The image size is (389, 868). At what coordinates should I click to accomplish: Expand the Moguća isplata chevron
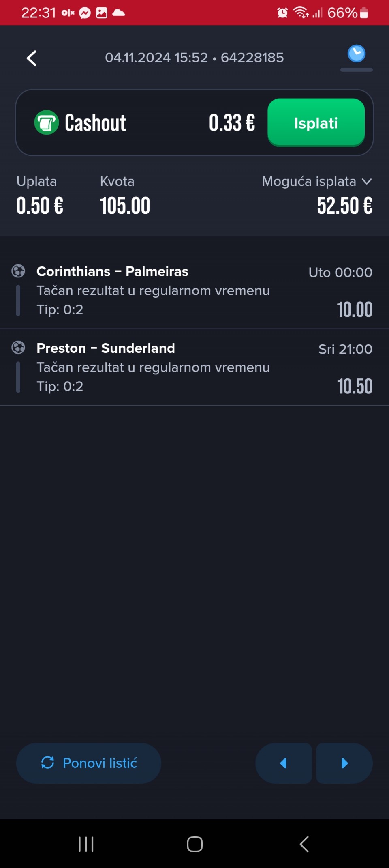(367, 181)
